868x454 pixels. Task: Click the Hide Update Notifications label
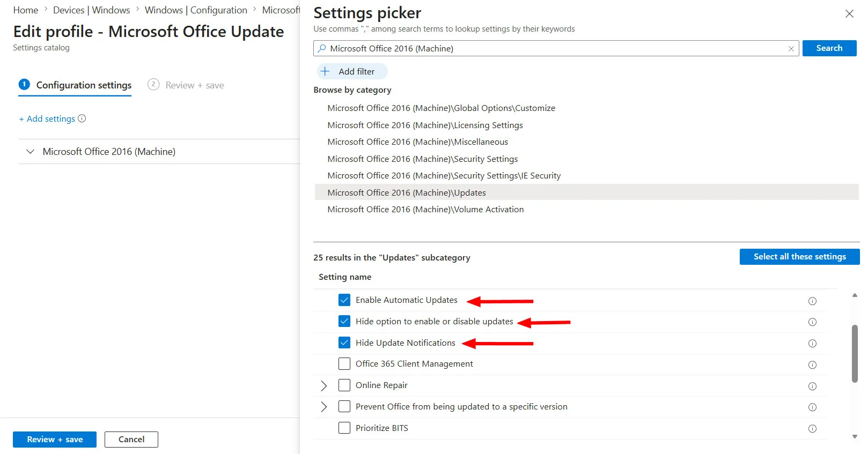[406, 343]
